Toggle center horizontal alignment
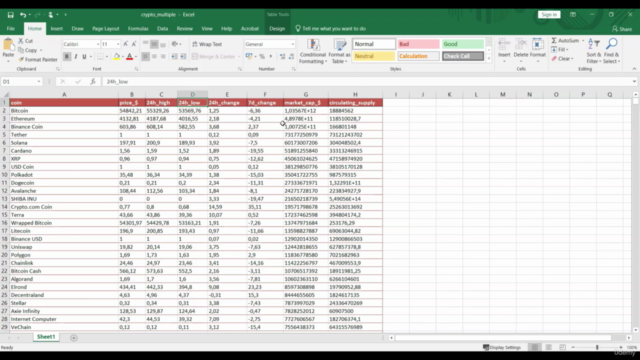The height and width of the screenshot is (360, 640). [154, 56]
